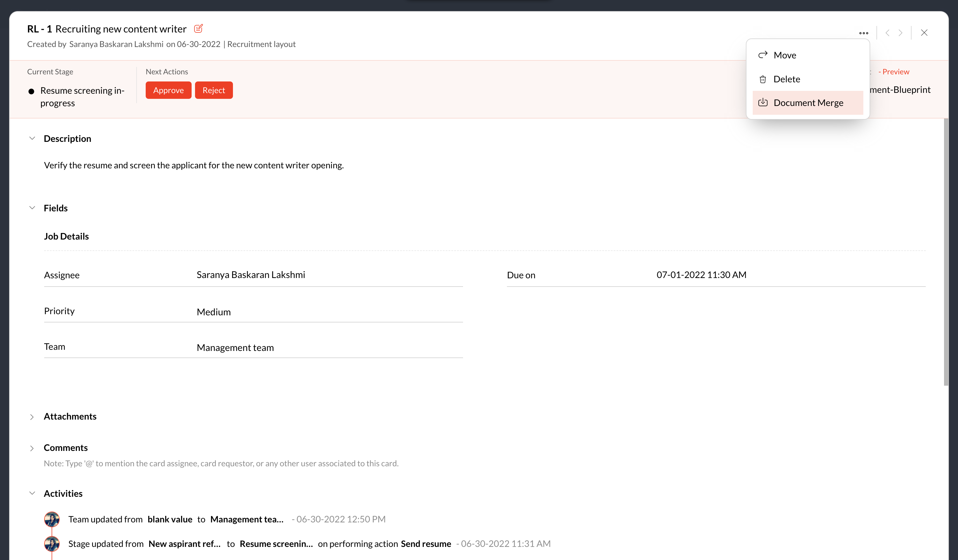Viewport: 958px width, 560px height.
Task: Go to next card with right arrow
Action: point(901,33)
